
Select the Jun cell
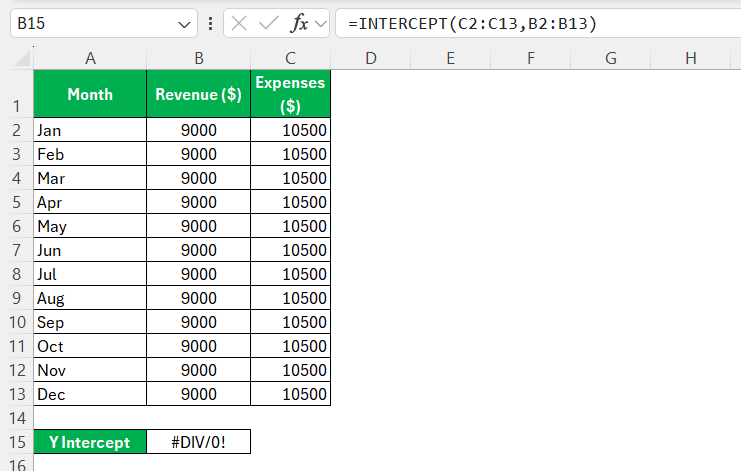click(90, 250)
